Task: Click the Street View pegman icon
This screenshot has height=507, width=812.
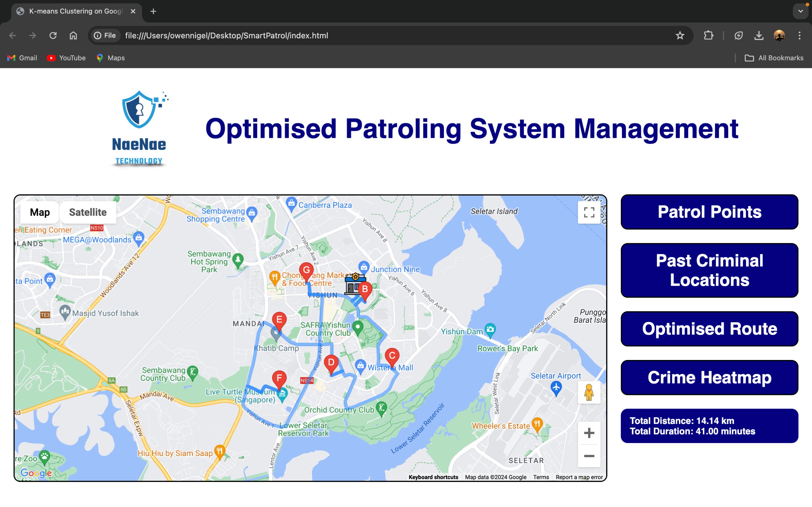Action: [588, 392]
